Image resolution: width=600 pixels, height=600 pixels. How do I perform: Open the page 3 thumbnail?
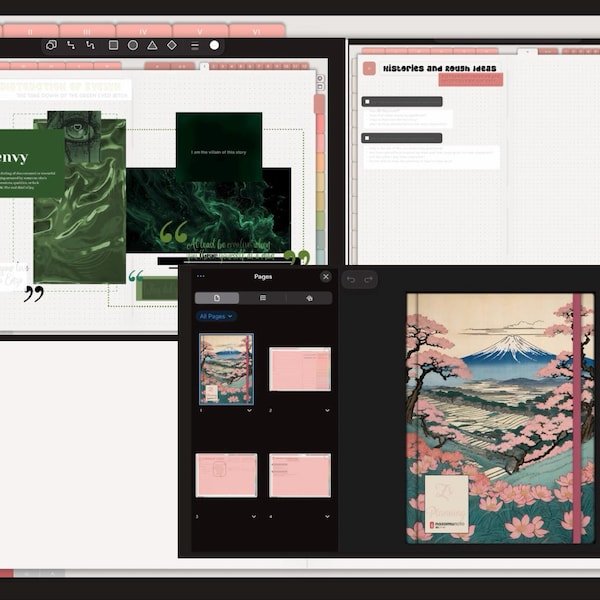227,475
